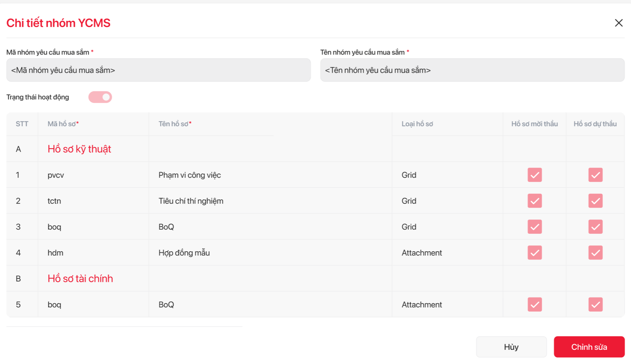Click the Loại hồ sơ column header
This screenshot has height=364, width=631.
click(417, 124)
